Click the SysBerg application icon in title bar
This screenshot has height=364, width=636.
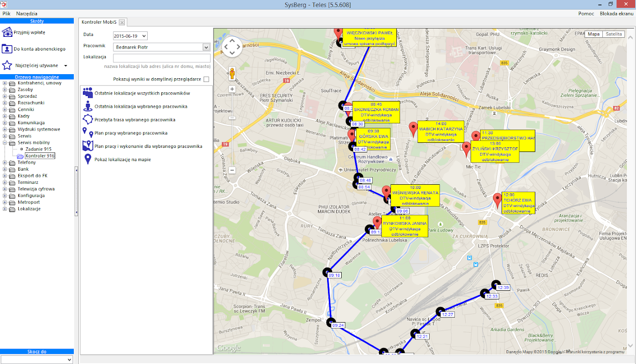point(4,4)
